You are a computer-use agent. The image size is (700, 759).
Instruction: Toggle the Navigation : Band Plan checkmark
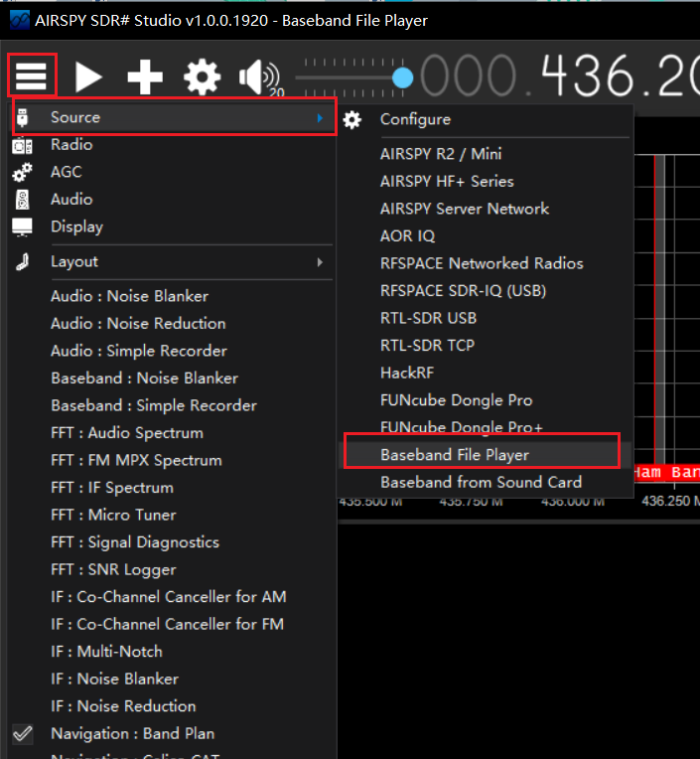(x=23, y=734)
